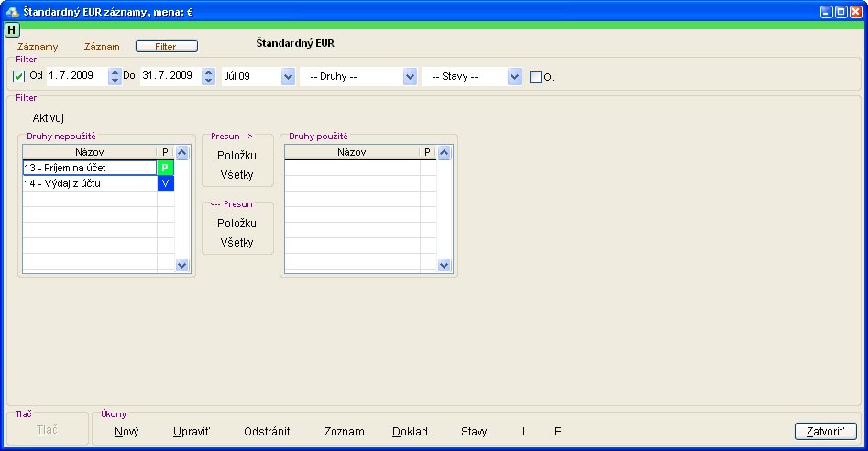Image resolution: width=868 pixels, height=451 pixels.
Task: Toggle the Od date checkbox
Action: pos(19,77)
